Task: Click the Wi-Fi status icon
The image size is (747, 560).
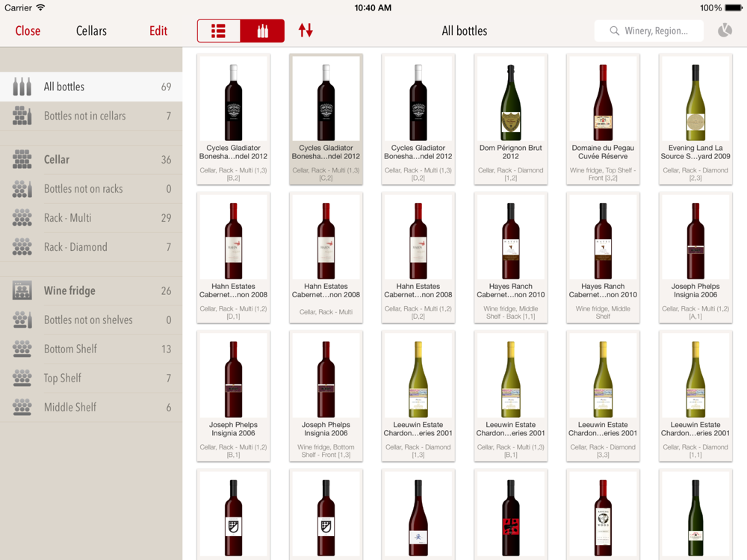Action: pyautogui.click(x=40, y=7)
